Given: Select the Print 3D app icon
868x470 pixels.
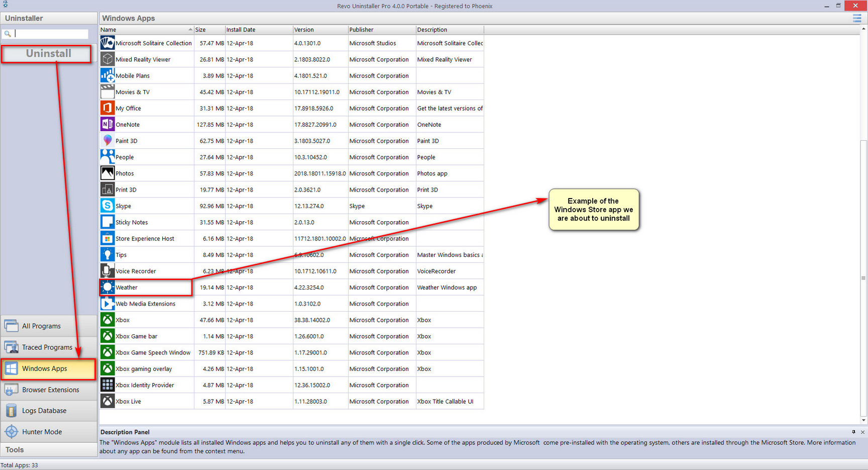Looking at the screenshot, I should point(107,190).
